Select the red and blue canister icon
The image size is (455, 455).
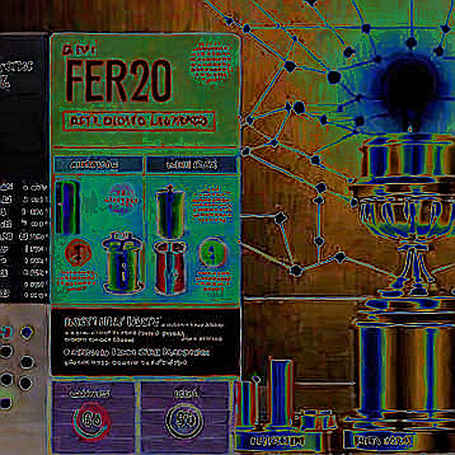pyautogui.click(x=170, y=267)
